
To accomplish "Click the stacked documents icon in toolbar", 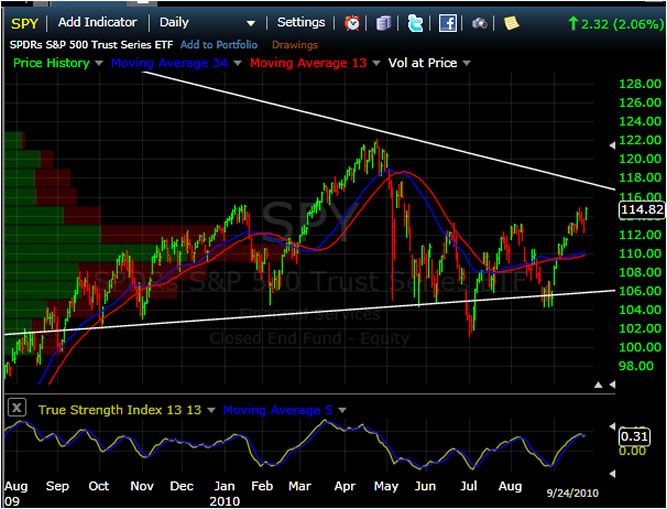I will coord(384,23).
